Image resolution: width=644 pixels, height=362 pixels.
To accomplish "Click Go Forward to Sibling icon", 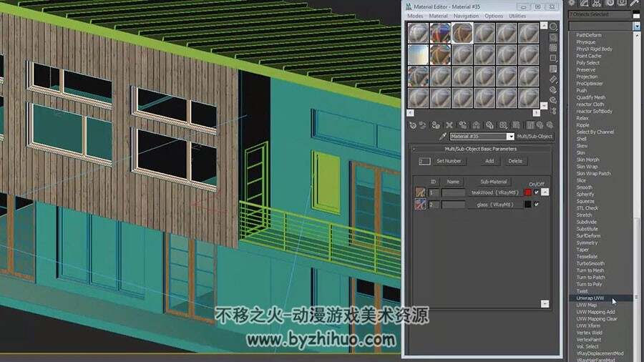I will 550,125.
